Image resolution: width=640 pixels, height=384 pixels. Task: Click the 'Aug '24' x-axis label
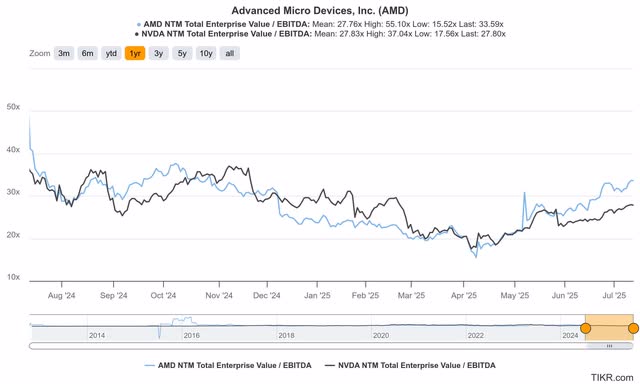click(62, 295)
